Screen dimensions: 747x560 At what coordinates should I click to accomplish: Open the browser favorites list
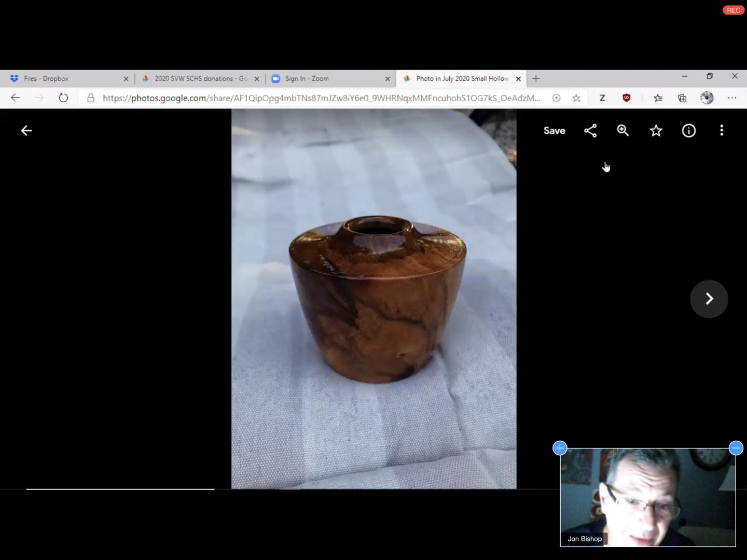point(658,98)
